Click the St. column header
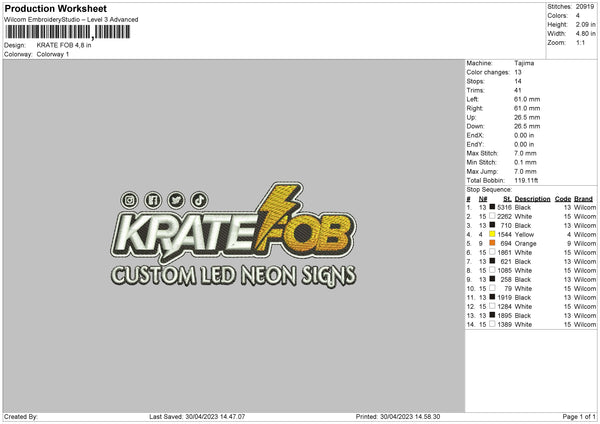This screenshot has height=424, width=600. pos(507,199)
